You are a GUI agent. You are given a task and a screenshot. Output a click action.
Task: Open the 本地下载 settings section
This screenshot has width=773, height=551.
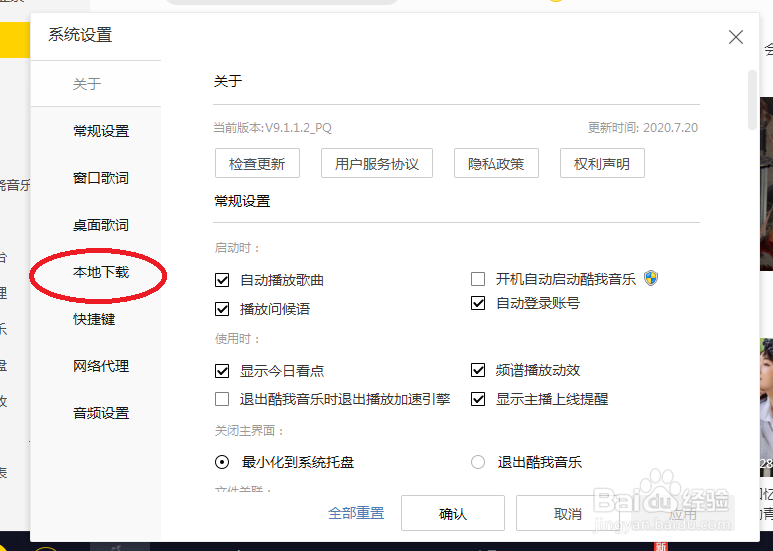pyautogui.click(x=101, y=272)
